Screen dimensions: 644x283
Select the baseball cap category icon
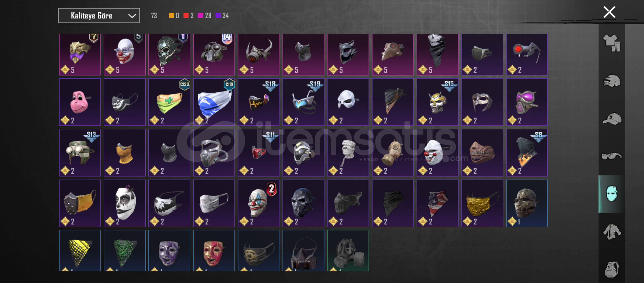pyautogui.click(x=612, y=119)
